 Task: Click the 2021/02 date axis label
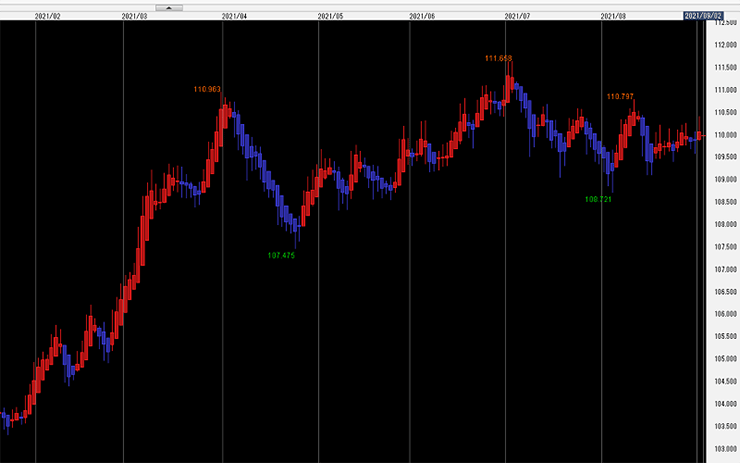48,16
